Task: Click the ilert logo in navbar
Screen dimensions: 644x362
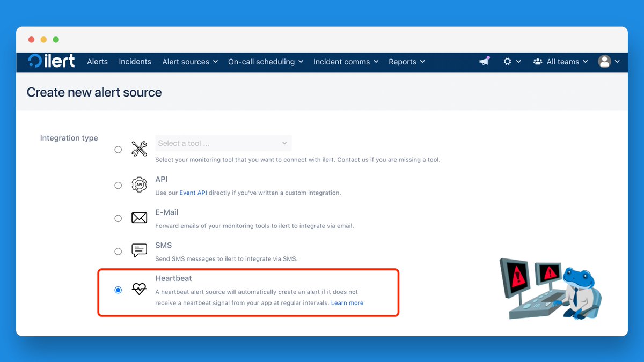Action: pos(52,61)
